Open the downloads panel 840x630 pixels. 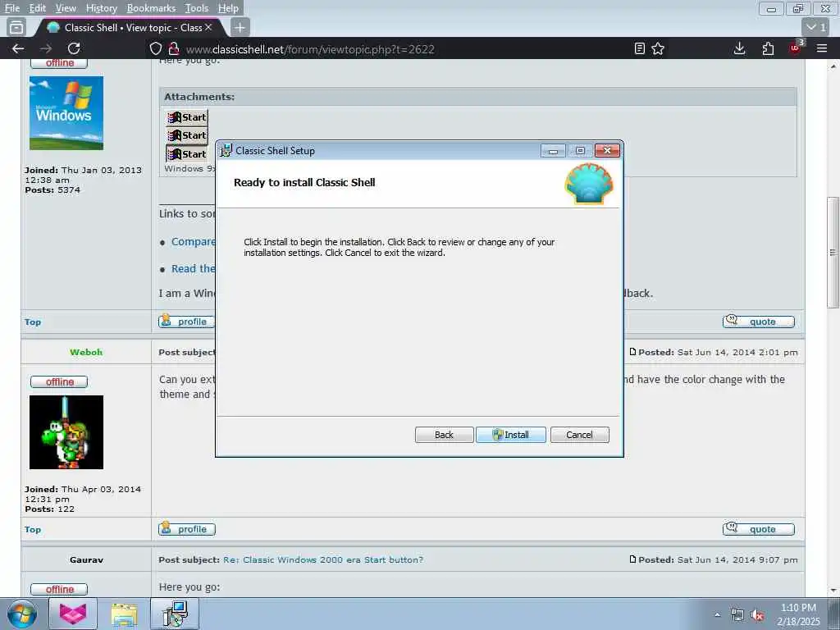point(739,48)
